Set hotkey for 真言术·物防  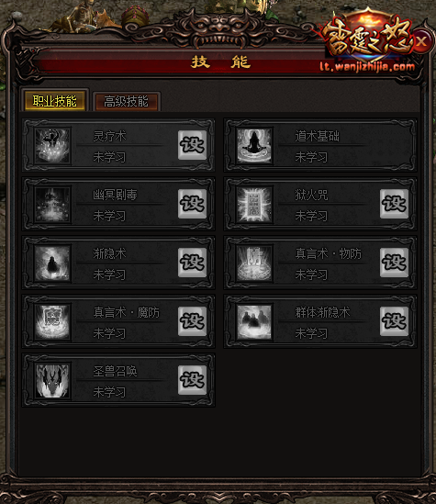tap(394, 263)
